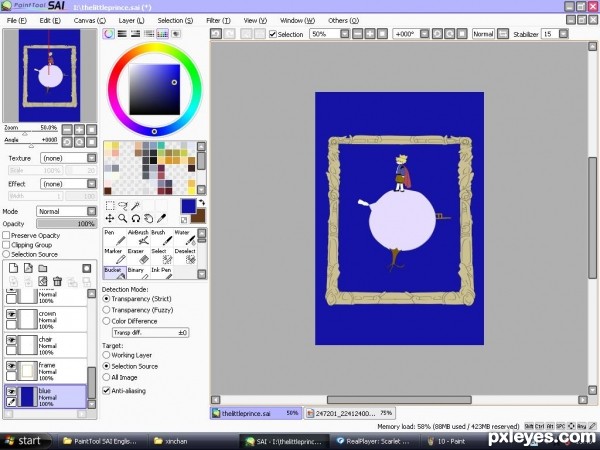The height and width of the screenshot is (450, 600).
Task: Swap foreground and background colors
Action: tap(202, 203)
